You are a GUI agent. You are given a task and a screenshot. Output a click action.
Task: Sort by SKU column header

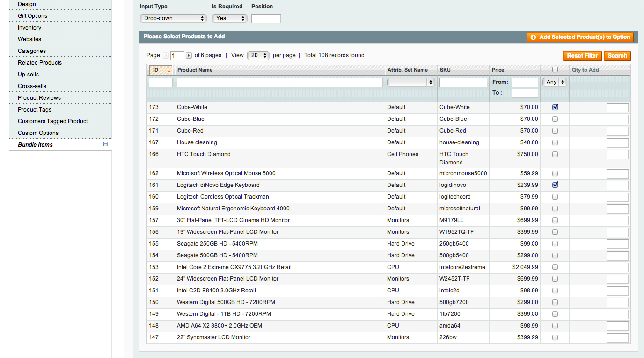tap(445, 70)
